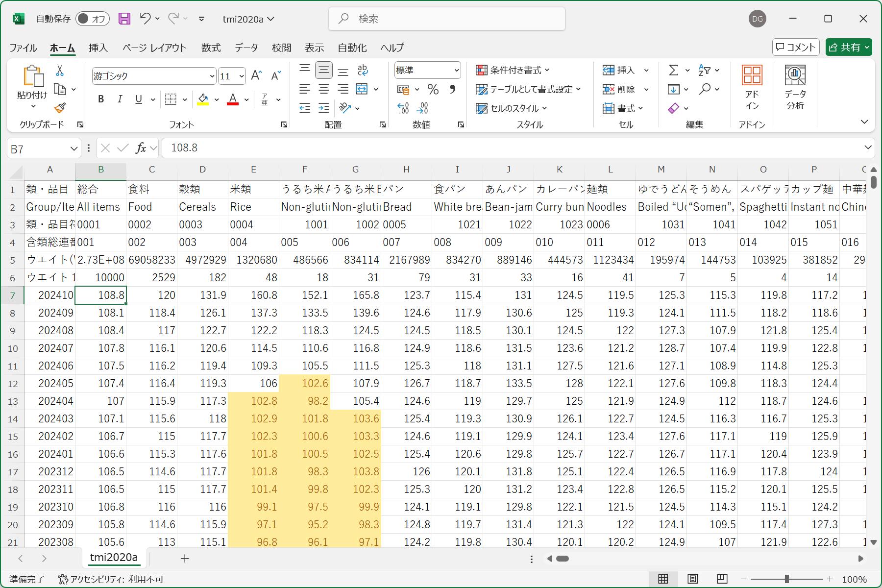Click the Wrap Text icon
This screenshot has width=882, height=588.
[x=363, y=70]
